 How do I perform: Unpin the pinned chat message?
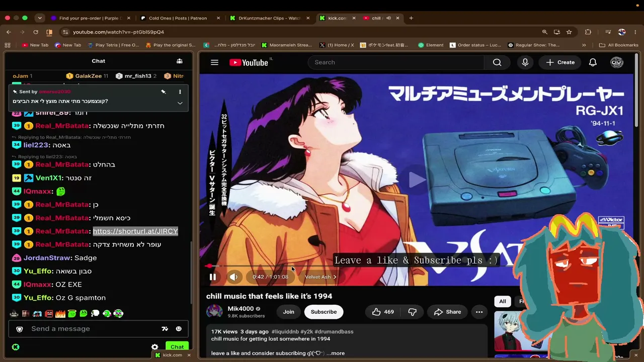163,92
